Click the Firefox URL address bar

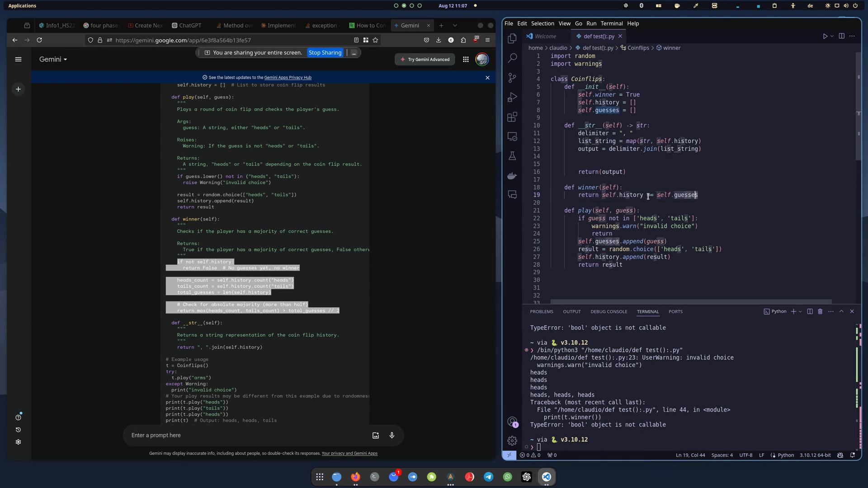click(233, 40)
